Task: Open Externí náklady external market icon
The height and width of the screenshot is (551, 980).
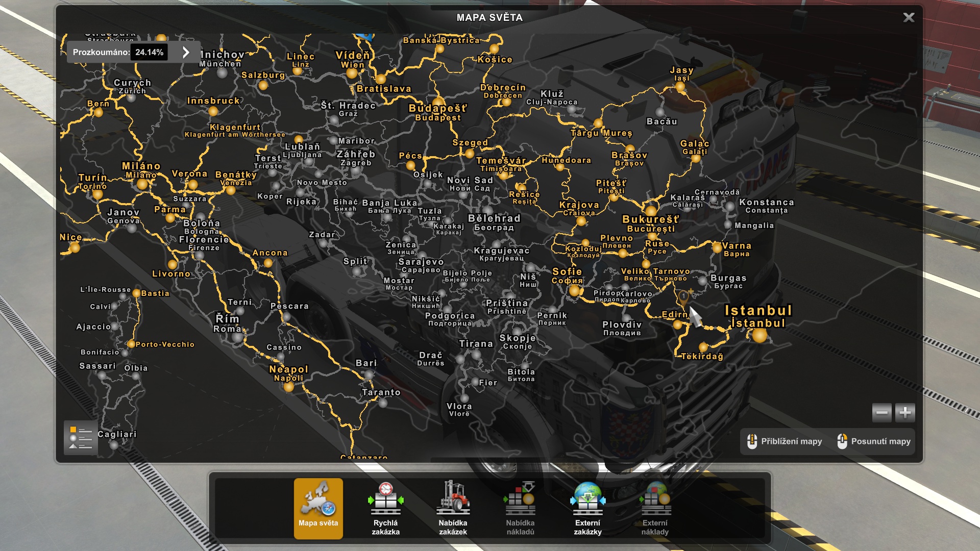Action: [655, 508]
